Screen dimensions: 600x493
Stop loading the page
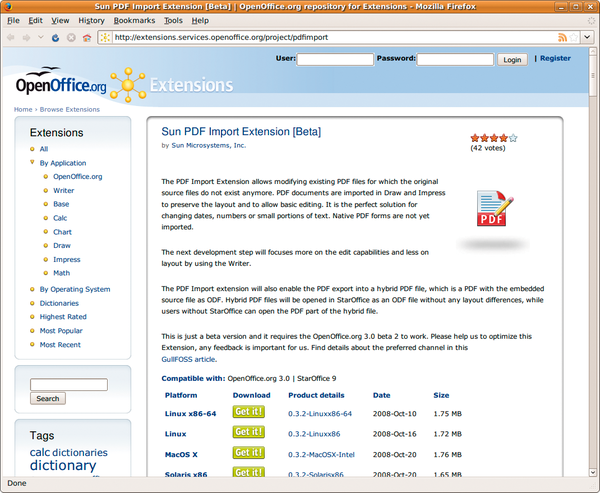(71, 38)
